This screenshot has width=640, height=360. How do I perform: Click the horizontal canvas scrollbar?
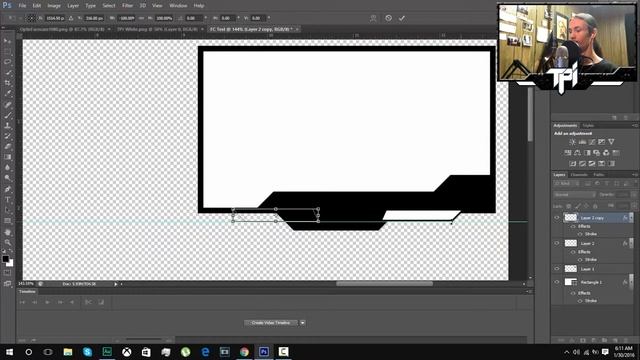coord(384,284)
